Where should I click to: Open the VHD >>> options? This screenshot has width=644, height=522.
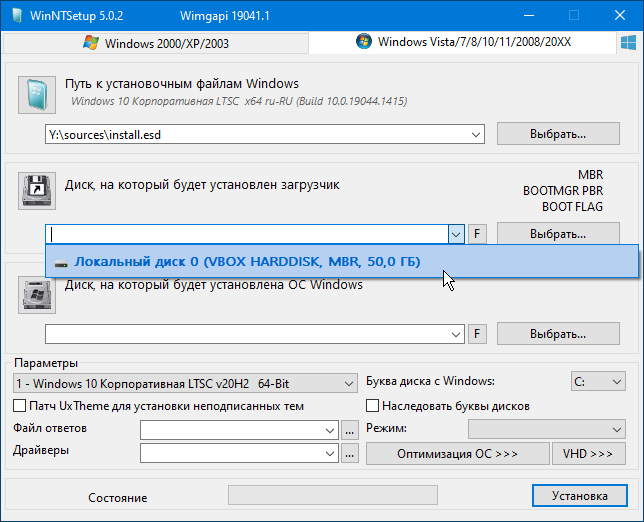(589, 453)
